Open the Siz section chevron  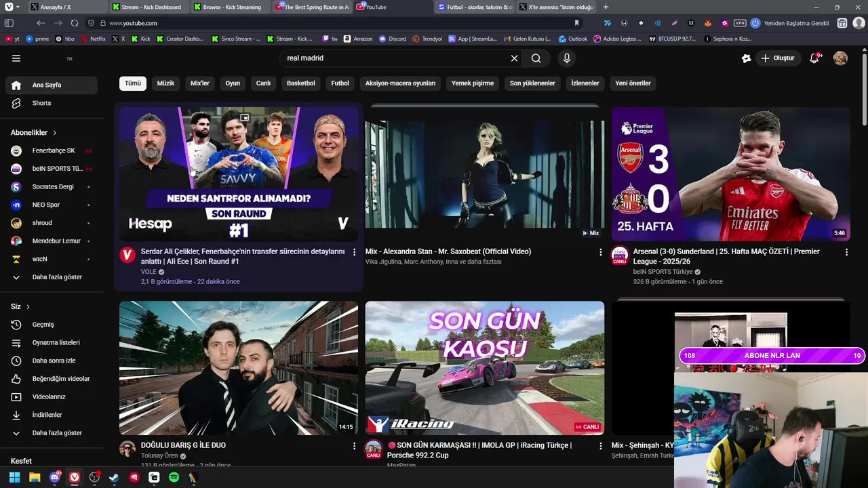[x=28, y=306]
